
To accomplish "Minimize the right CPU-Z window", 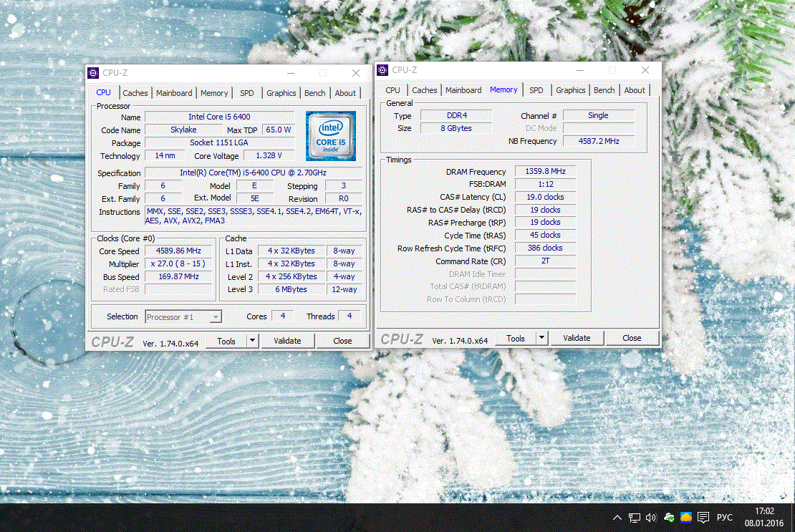I will coord(580,70).
